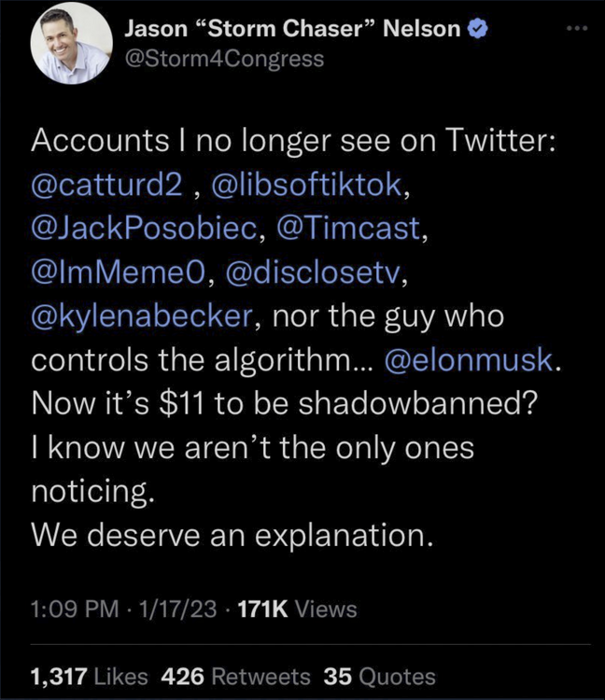Screen dimensions: 605x700
Task: Open the 426 Retweets list
Action: point(237,676)
